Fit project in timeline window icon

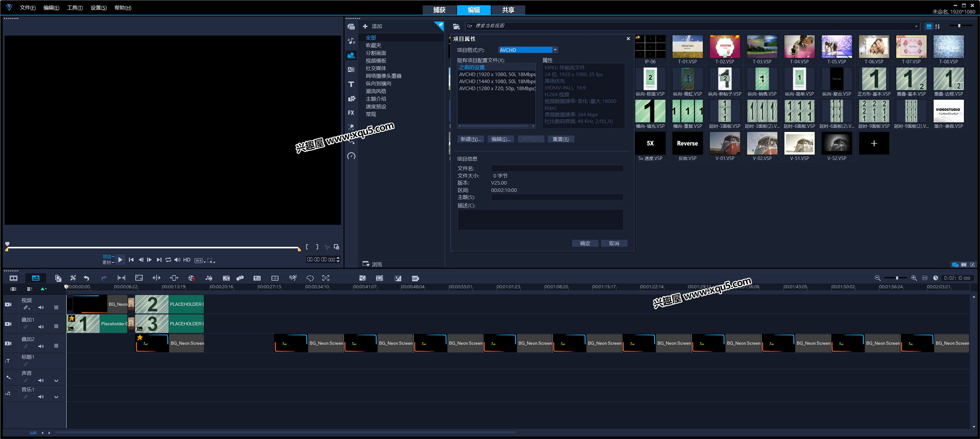[x=925, y=278]
